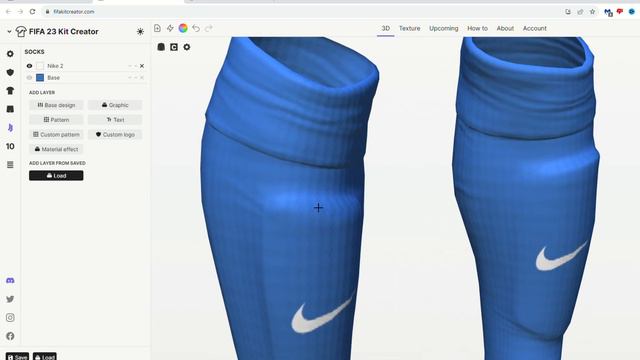The height and width of the screenshot is (360, 640).
Task: Click the Nike swoosh on the left sock
Action: pyautogui.click(x=322, y=313)
